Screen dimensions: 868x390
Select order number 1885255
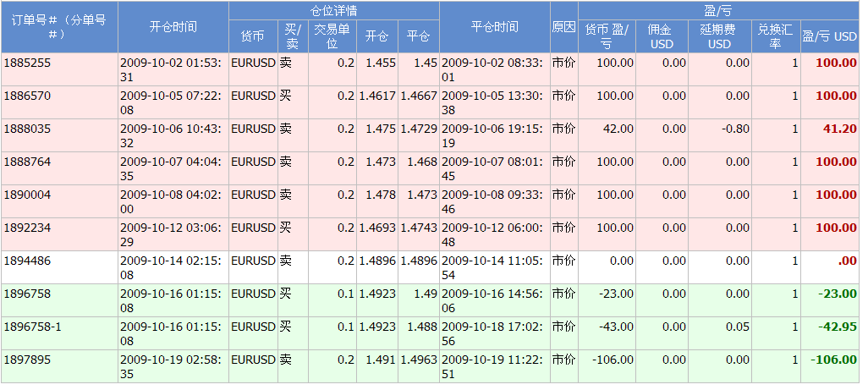28,63
